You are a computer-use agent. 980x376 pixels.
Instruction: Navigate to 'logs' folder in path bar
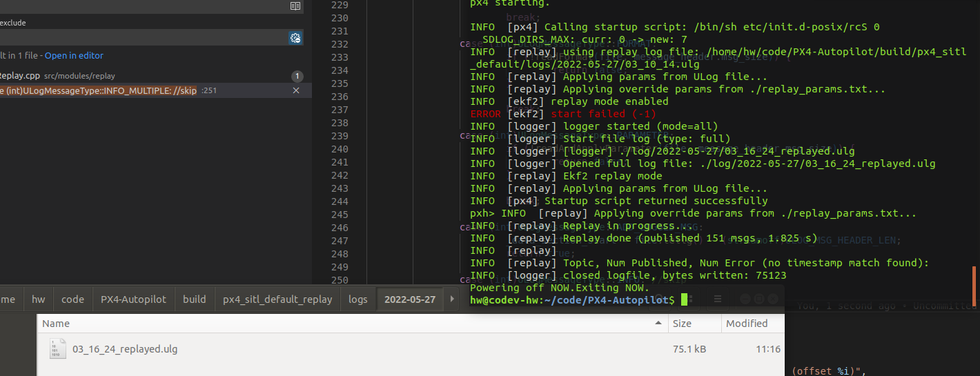pos(358,299)
